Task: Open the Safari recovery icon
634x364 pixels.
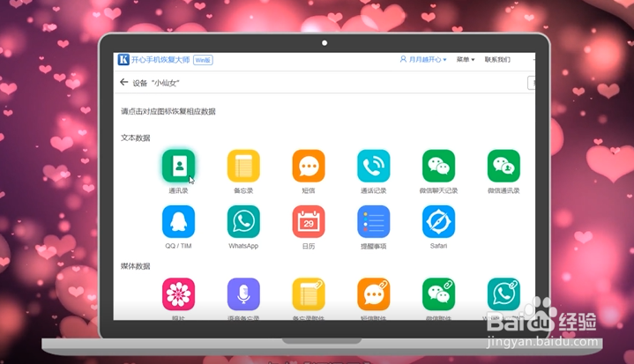Action: pyautogui.click(x=439, y=221)
